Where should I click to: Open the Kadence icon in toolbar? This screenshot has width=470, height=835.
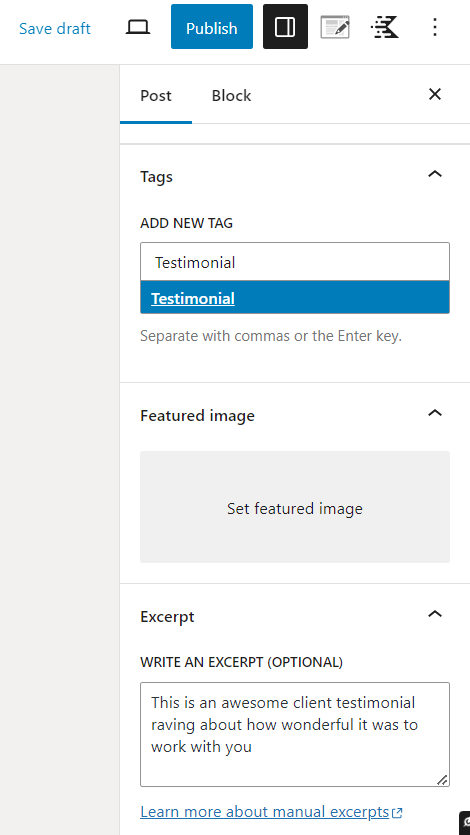385,27
